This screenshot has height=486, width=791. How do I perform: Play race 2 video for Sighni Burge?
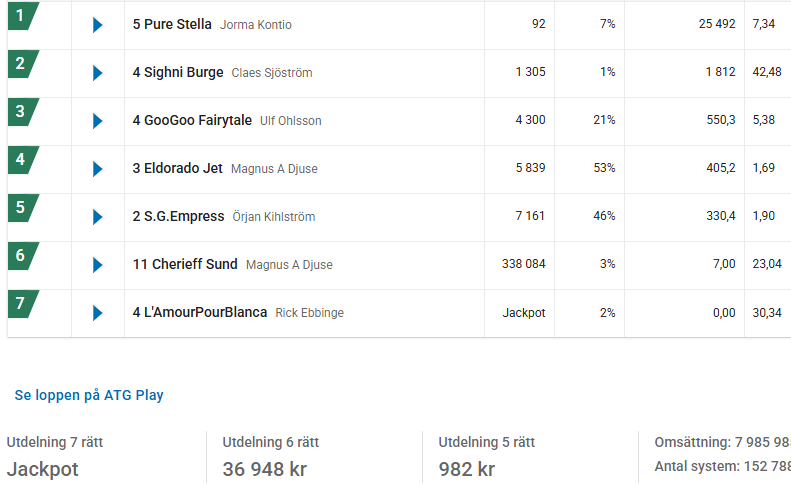[x=98, y=73]
